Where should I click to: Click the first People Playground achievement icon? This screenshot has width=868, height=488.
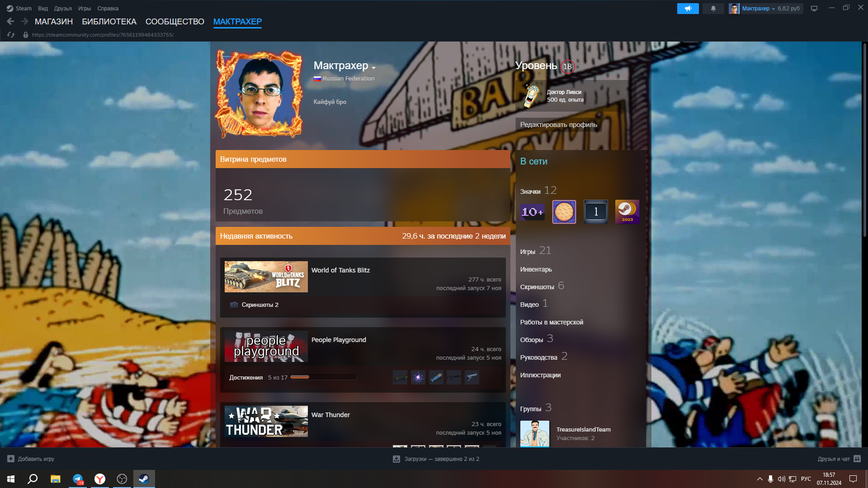(400, 377)
